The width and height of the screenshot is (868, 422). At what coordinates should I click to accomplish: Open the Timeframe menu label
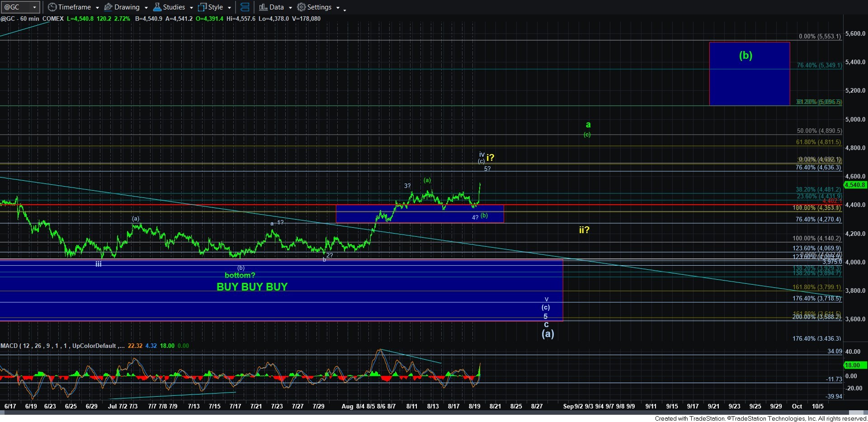(75, 7)
